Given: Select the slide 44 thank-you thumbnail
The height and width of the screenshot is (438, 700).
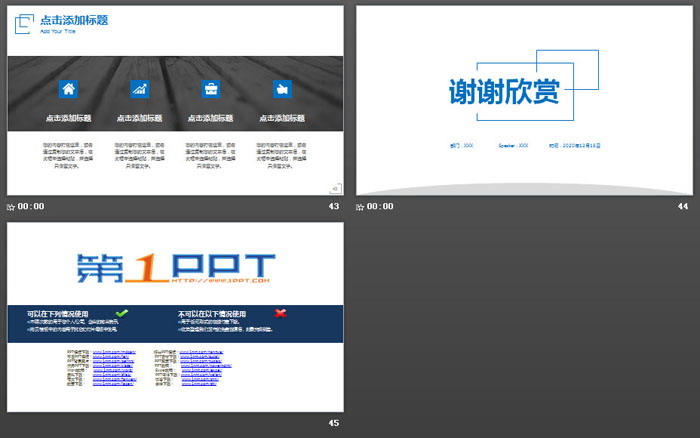Looking at the screenshot, I should 524,100.
